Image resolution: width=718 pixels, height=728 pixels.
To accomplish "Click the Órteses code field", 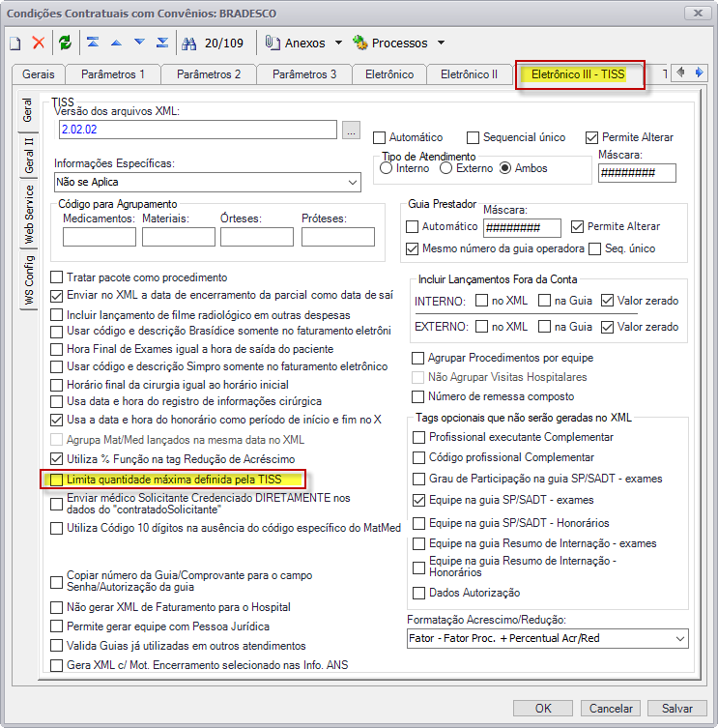I will point(257,237).
